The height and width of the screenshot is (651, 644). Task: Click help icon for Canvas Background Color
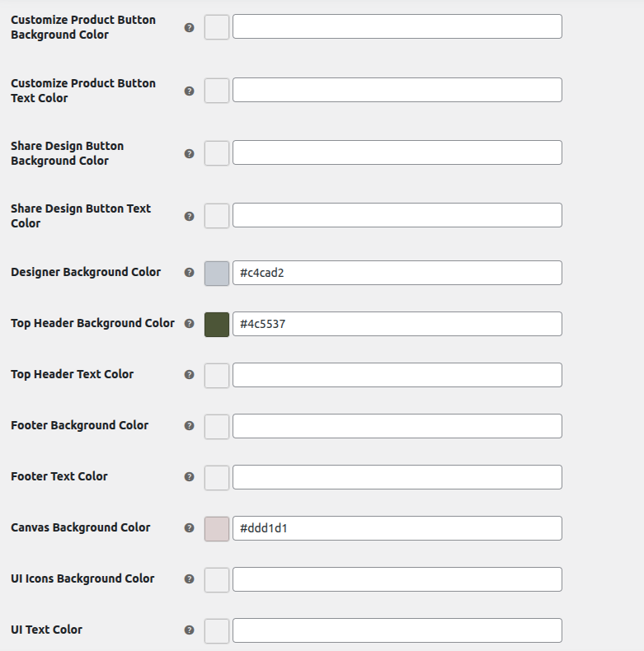point(189,527)
